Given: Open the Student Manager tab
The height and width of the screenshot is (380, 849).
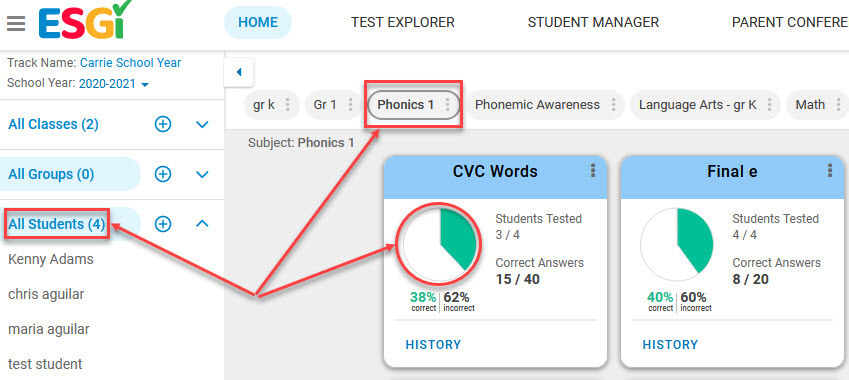Looking at the screenshot, I should coord(593,23).
